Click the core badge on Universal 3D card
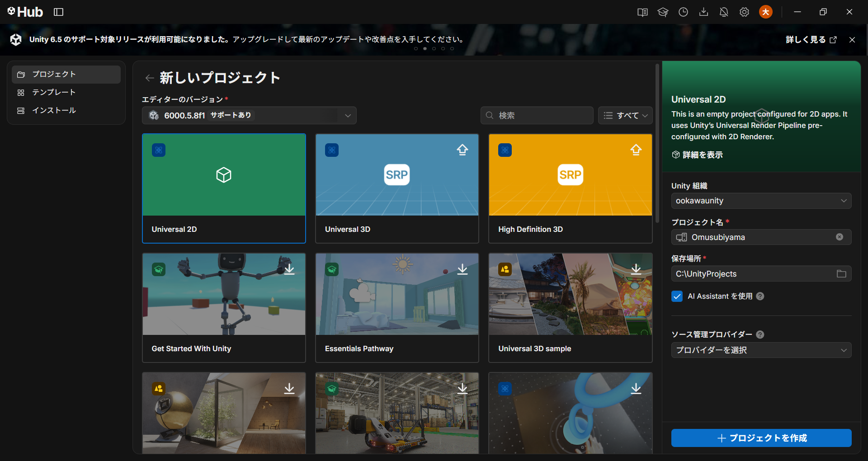Screen dimensions: 868x461 point(332,150)
